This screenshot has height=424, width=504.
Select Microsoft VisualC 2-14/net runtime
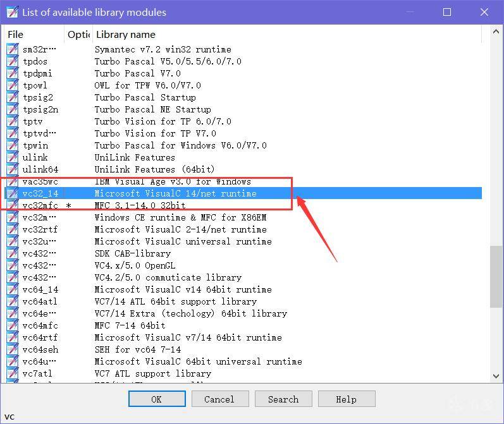(x=180, y=229)
